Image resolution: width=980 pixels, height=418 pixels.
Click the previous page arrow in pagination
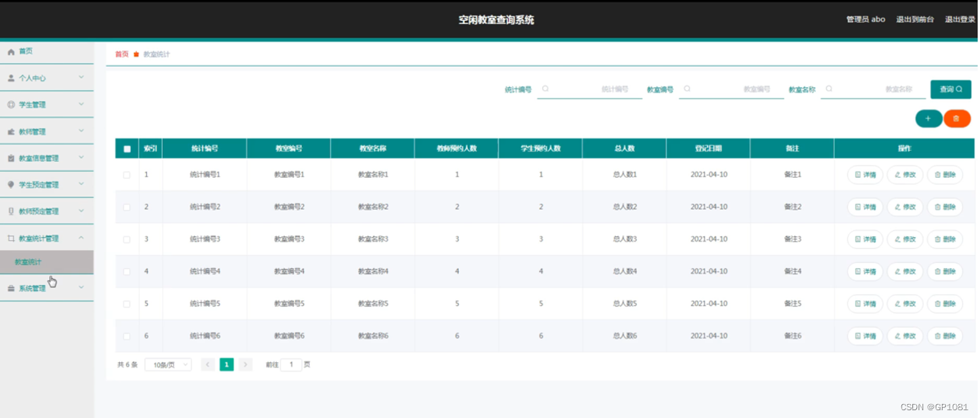[208, 364]
